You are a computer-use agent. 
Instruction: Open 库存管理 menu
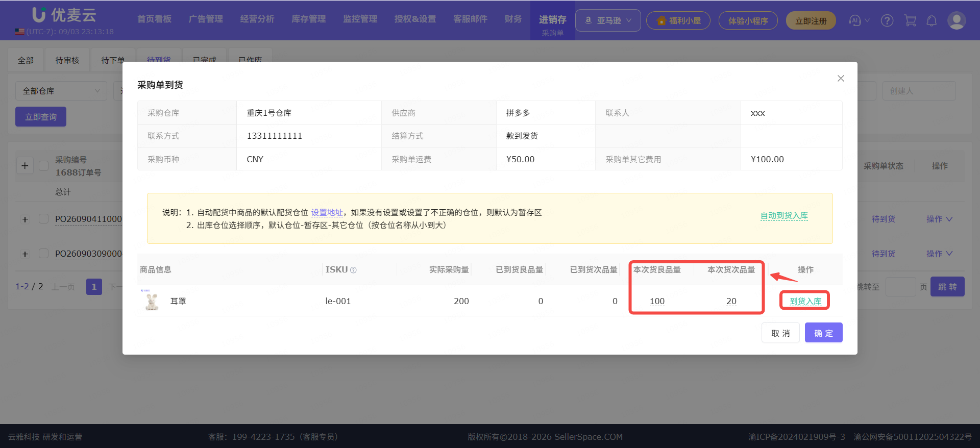[309, 19]
